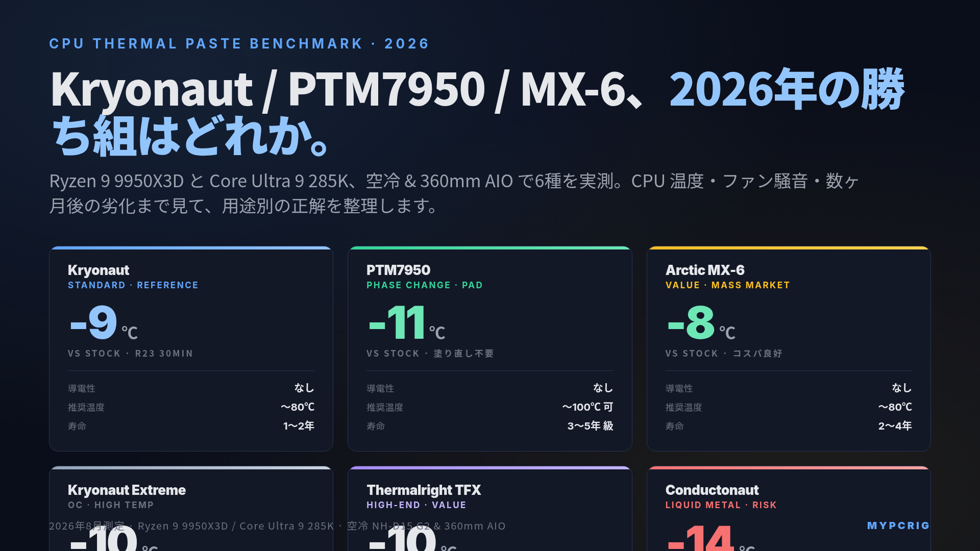Click Arctic MX-6's lifespan value 2〜4年
This screenshot has height=551, width=980.
tap(895, 426)
